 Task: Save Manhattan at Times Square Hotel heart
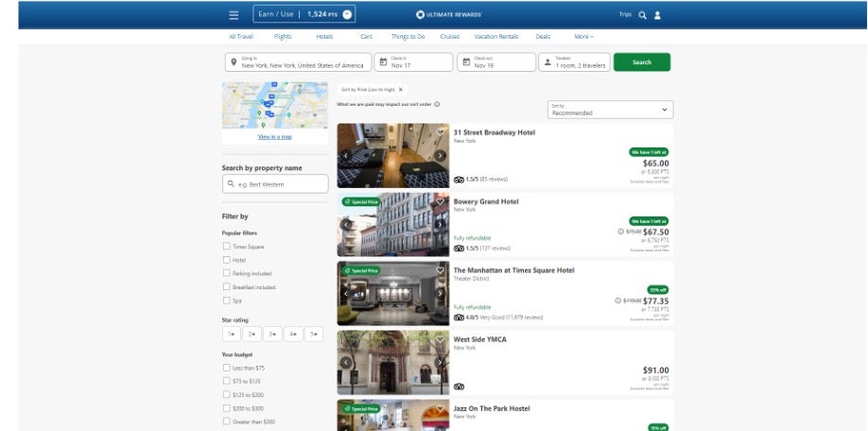441,270
